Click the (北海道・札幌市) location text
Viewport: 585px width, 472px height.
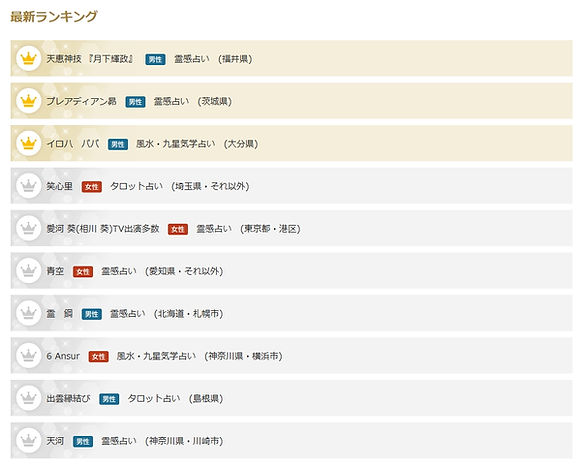189,314
